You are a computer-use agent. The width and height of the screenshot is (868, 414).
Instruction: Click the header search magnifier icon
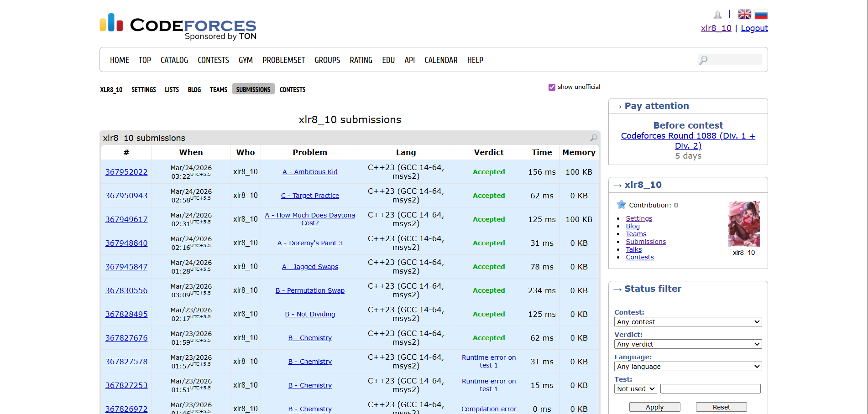[704, 60]
